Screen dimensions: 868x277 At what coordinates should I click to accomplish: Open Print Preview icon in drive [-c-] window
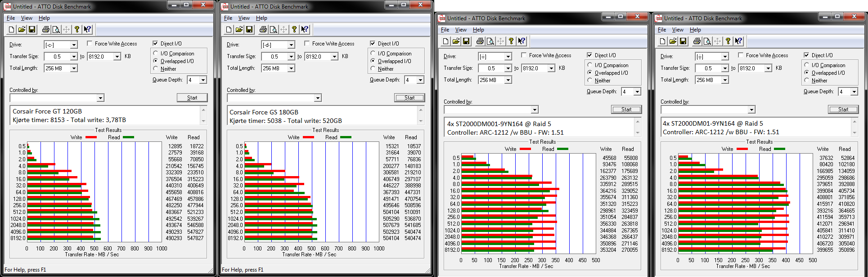click(x=56, y=30)
